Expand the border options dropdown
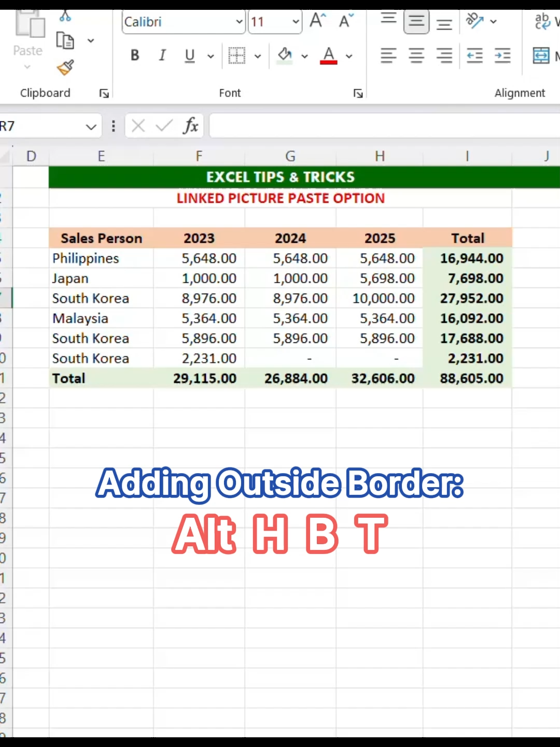This screenshot has height=747, width=560. click(258, 56)
